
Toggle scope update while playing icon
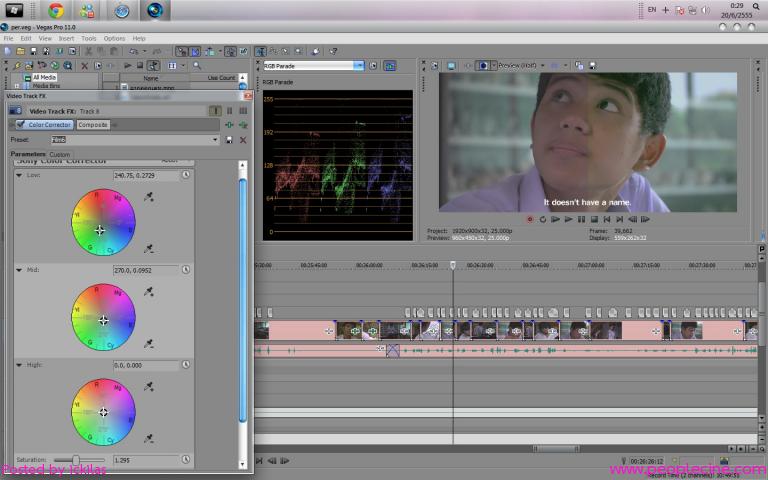click(x=390, y=66)
